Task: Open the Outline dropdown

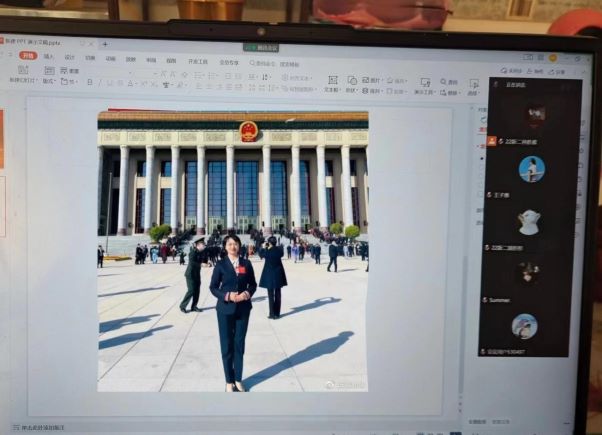Action: 396,91
